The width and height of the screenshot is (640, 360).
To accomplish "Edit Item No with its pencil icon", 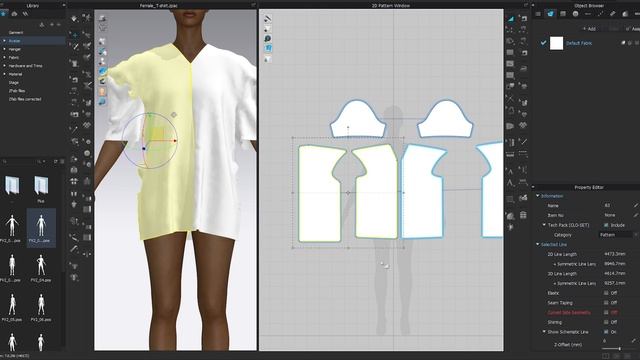I will point(636,215).
